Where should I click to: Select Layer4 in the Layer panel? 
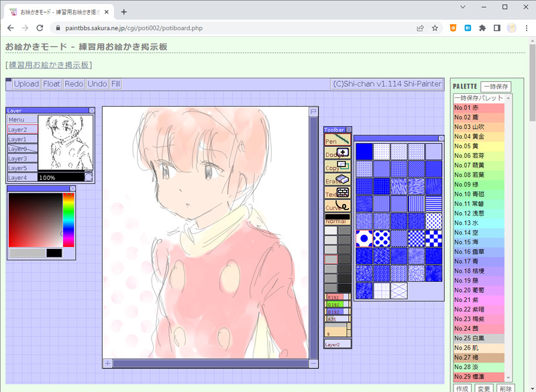23,177
